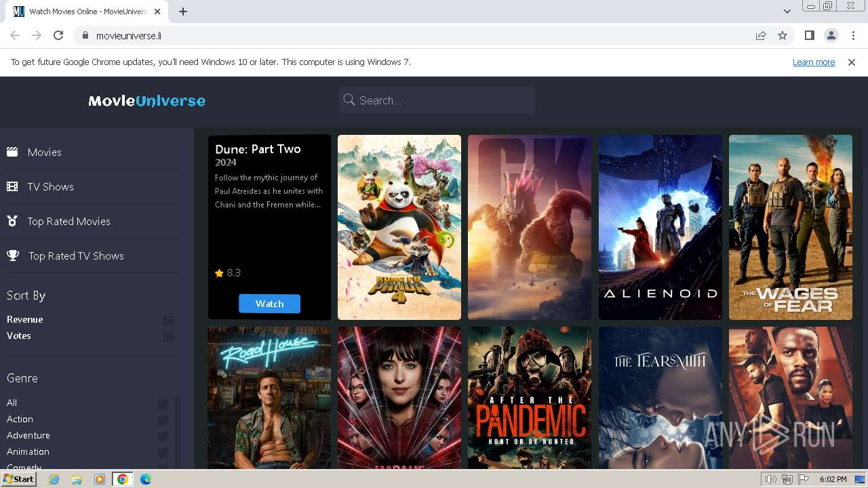Click the genre list scrollbar
The height and width of the screenshot is (488, 868).
click(178, 432)
